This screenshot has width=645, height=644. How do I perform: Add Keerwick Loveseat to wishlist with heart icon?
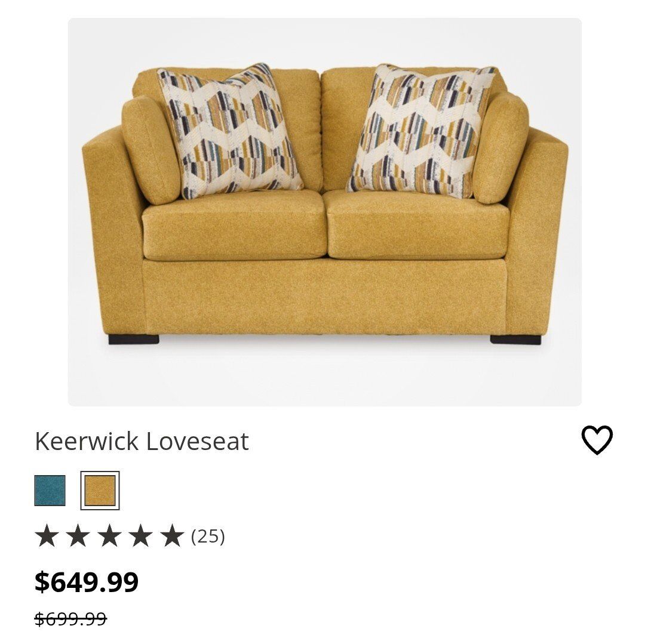click(597, 440)
